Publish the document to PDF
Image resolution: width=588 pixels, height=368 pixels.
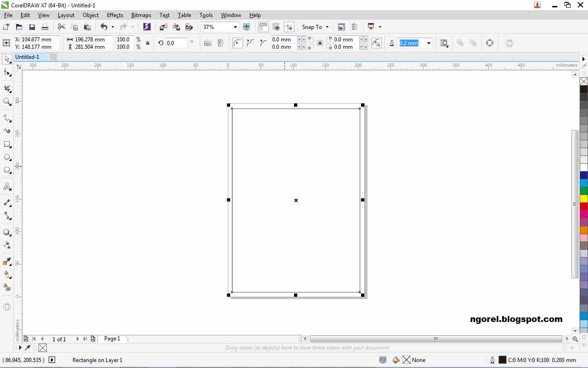tap(189, 27)
